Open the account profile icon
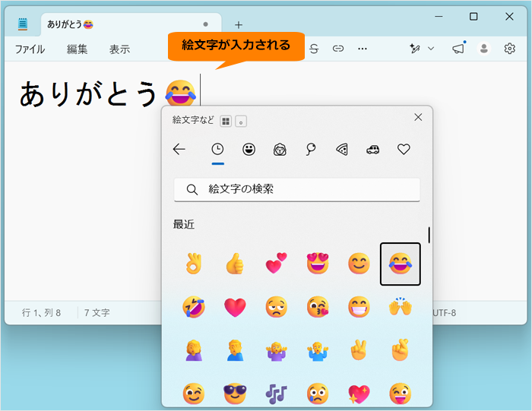Image resolution: width=532 pixels, height=411 pixels. coord(484,49)
